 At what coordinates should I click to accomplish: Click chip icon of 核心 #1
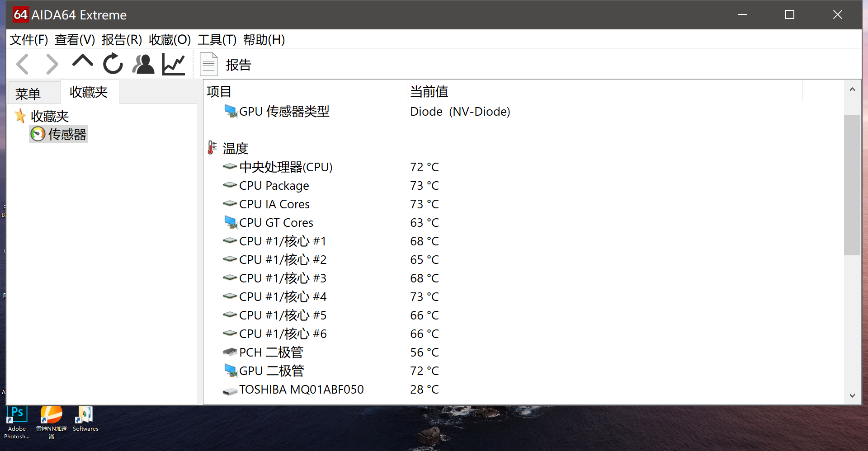(230, 240)
